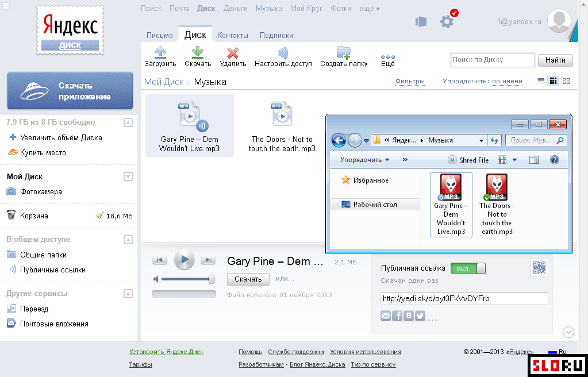
Task: Open Публичные ссылки list
Action: 53,270
